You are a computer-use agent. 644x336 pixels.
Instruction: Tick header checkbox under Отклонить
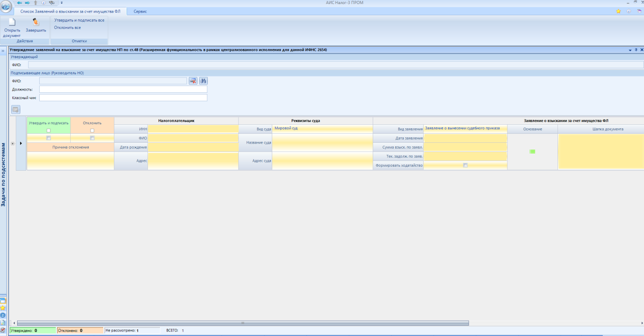(x=92, y=131)
